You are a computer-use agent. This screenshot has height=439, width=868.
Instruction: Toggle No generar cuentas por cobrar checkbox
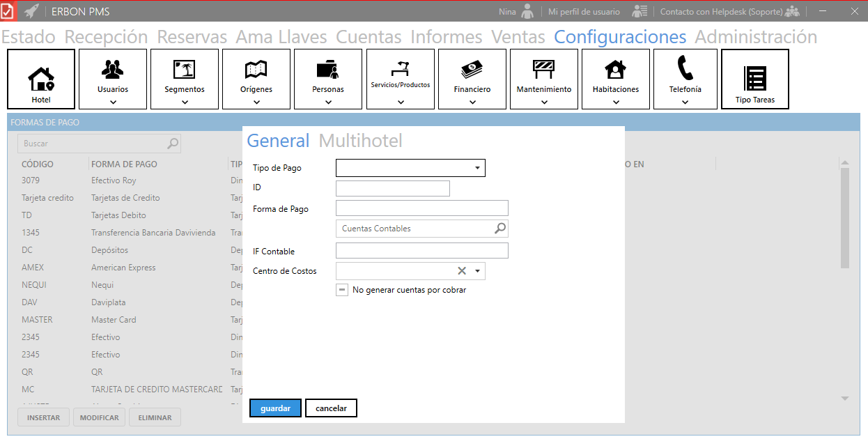point(342,290)
